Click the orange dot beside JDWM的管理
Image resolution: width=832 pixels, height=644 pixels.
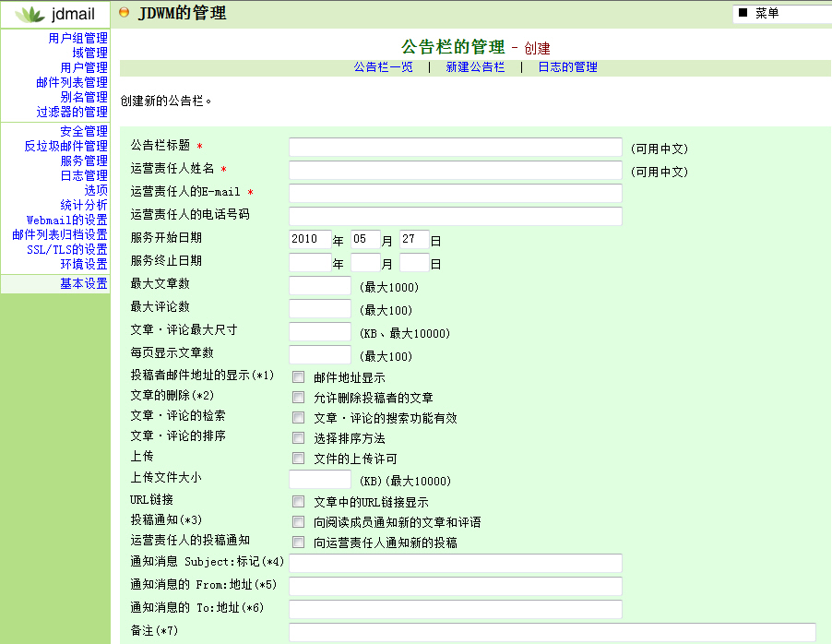[x=124, y=12]
